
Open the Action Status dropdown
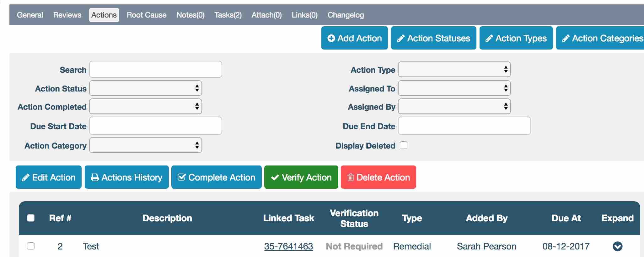pyautogui.click(x=146, y=88)
